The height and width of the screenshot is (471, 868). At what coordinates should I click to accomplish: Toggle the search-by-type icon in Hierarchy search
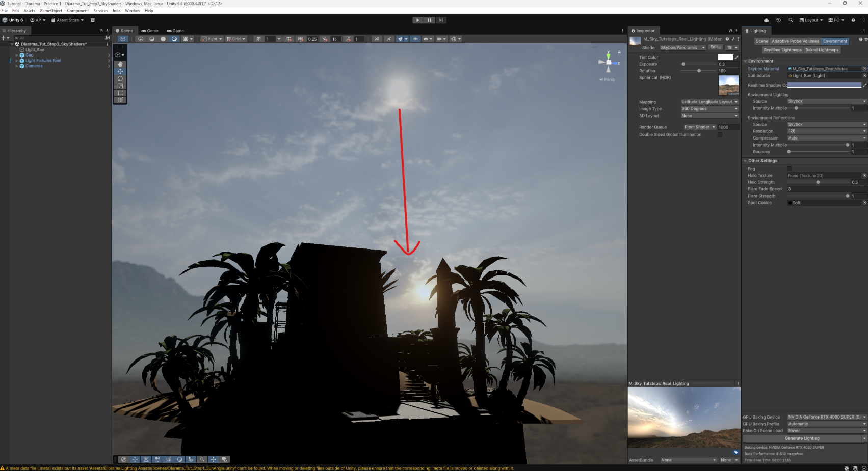click(107, 38)
